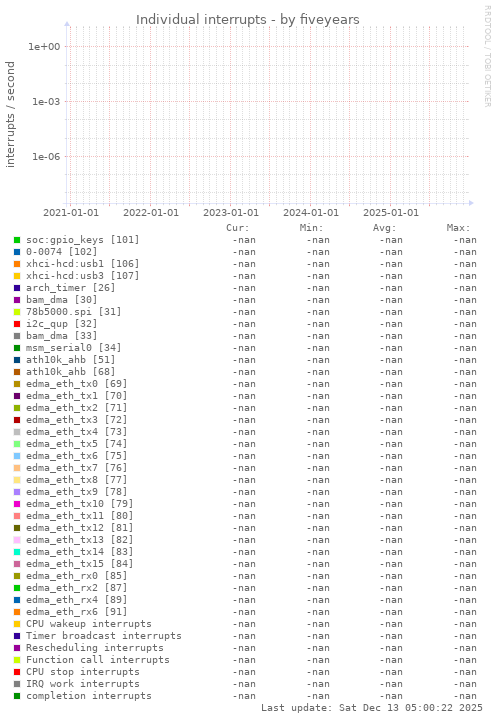Viewport: 497px width, 720px height.
Task: Click the edma_eth_tx8 [77] label
Action: [x=76, y=479]
